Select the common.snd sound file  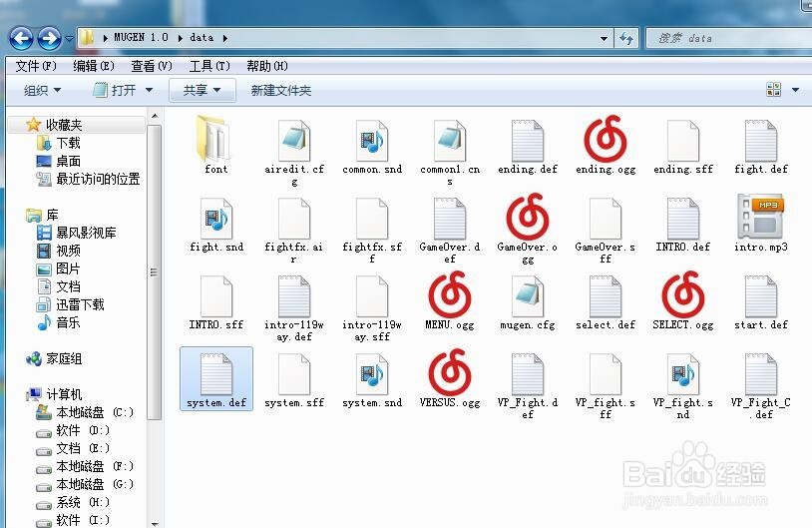[x=372, y=141]
